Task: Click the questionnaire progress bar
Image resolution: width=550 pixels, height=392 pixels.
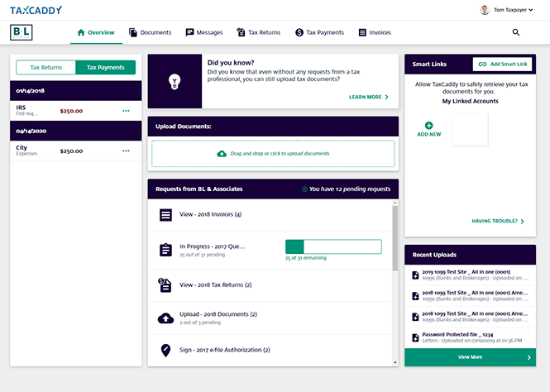Action: click(333, 246)
